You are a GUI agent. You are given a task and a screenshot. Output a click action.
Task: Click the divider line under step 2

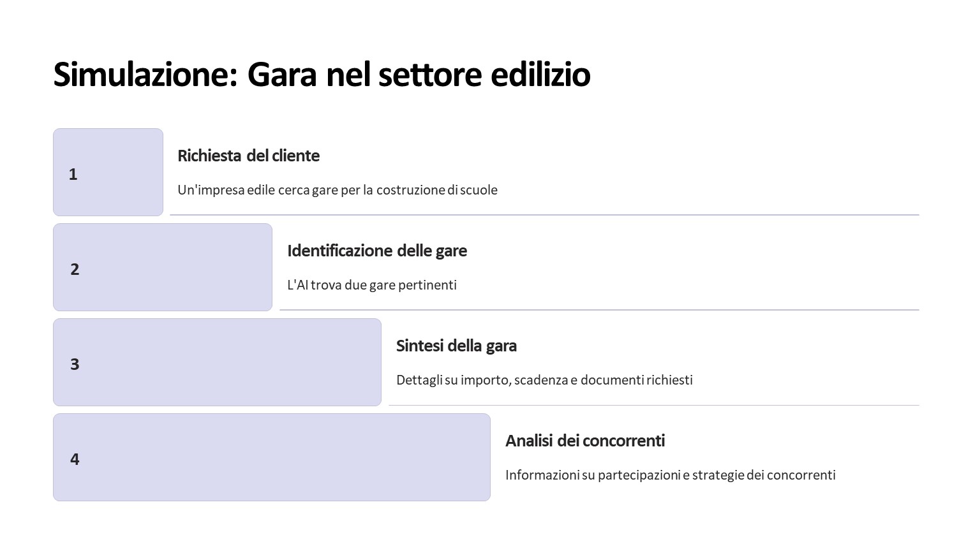pos(599,310)
